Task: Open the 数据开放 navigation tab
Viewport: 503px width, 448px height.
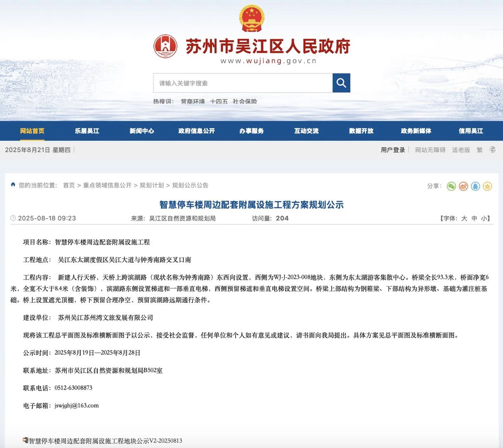Action: [x=361, y=131]
